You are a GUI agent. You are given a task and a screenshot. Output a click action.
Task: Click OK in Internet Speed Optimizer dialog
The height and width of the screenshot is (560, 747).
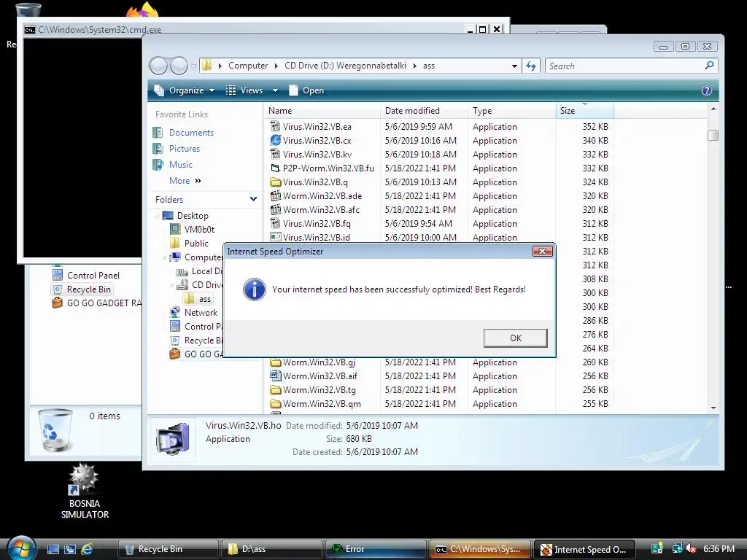coord(515,338)
